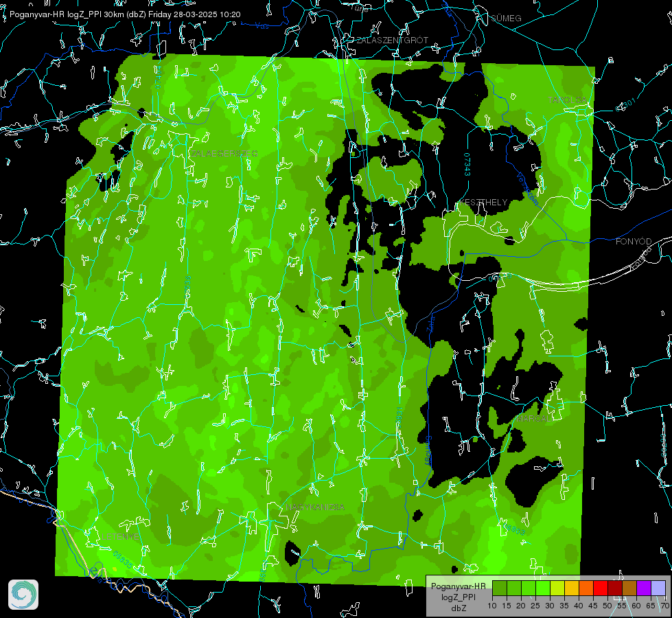Click the FONYÓD town label
The height and width of the screenshot is (618, 672).
pyautogui.click(x=634, y=242)
